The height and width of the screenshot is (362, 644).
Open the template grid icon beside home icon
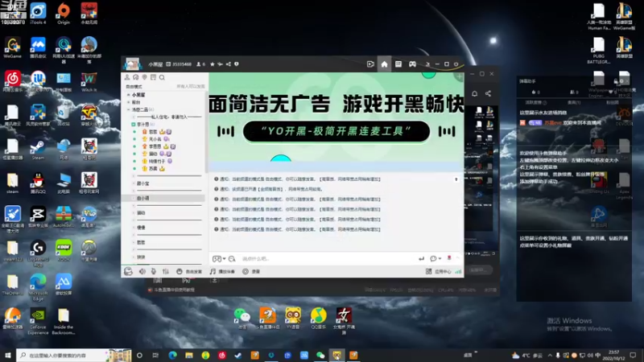click(x=398, y=64)
